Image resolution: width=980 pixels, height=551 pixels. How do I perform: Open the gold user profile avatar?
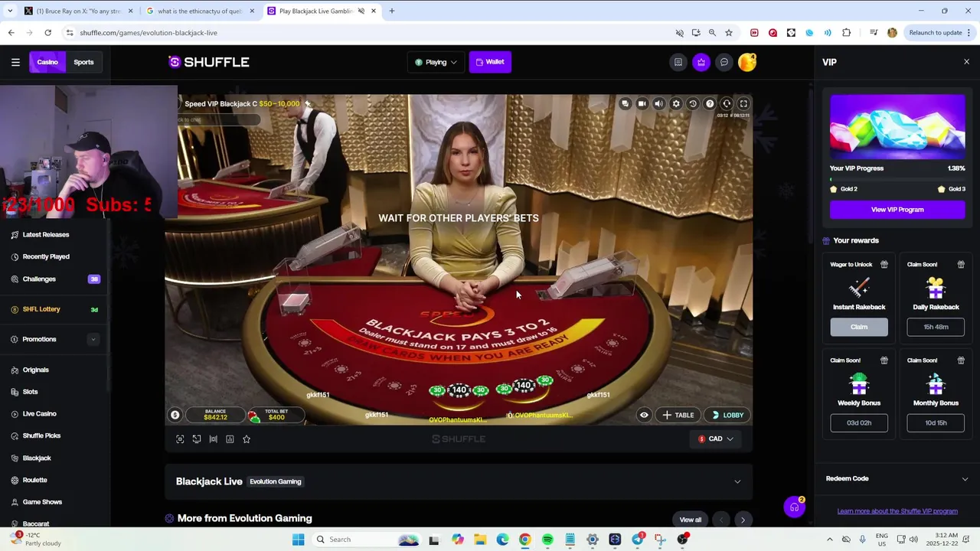click(747, 62)
